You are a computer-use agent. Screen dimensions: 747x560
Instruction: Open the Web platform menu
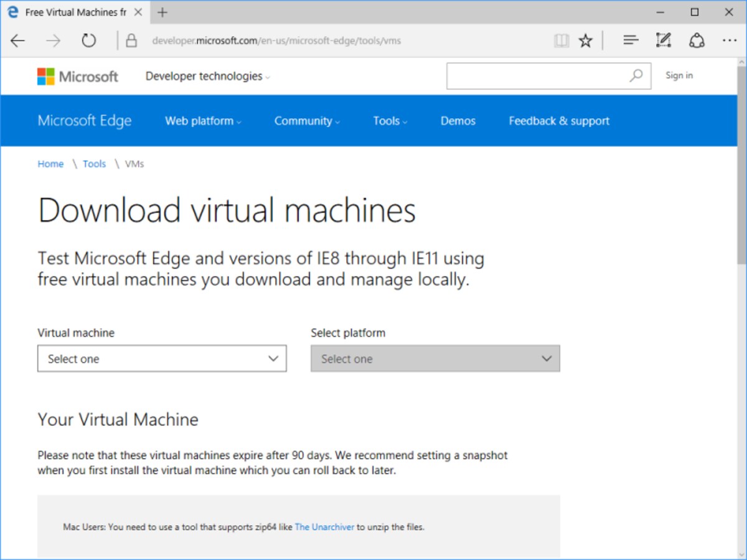click(203, 121)
